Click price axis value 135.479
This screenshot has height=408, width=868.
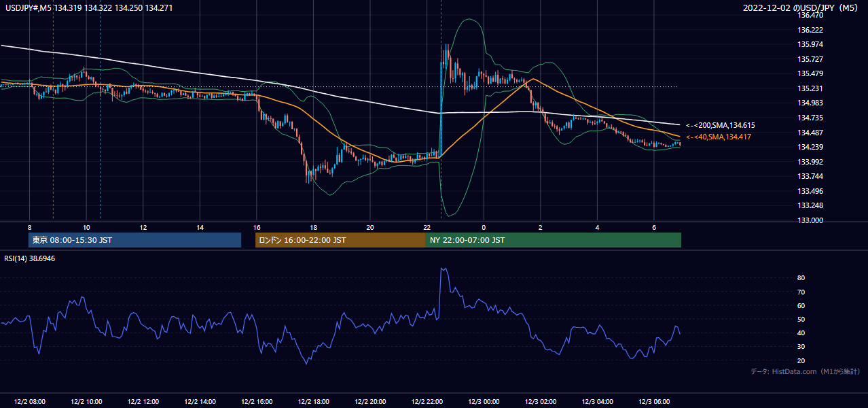810,74
